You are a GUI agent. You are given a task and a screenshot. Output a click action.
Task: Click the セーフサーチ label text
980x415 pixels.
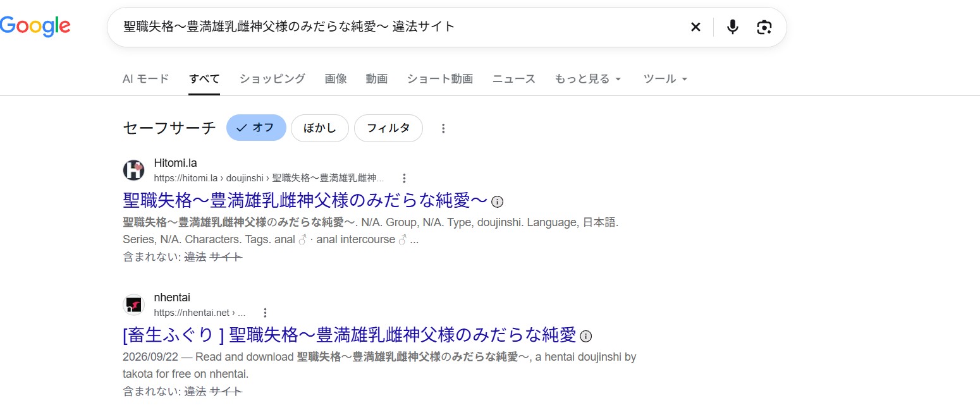[169, 128]
